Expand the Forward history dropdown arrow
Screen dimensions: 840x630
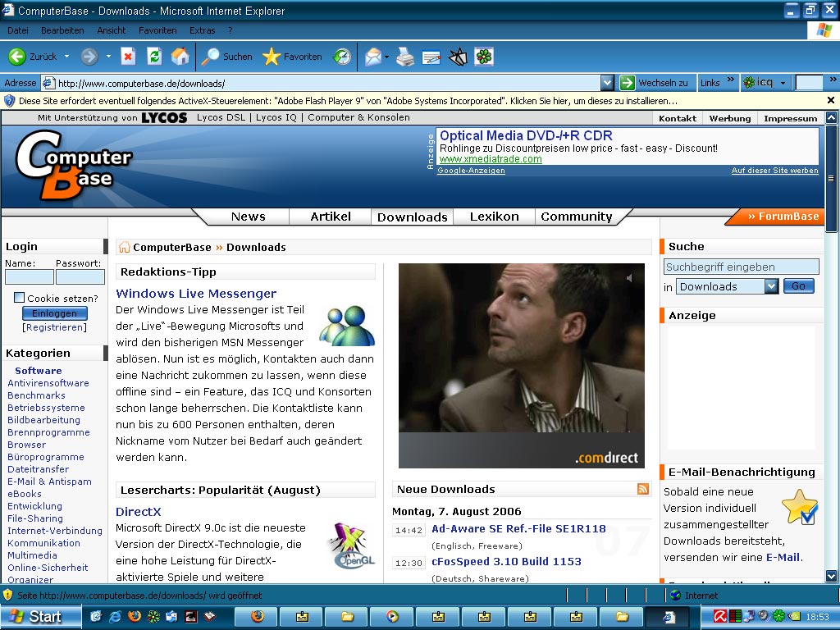[x=108, y=57]
